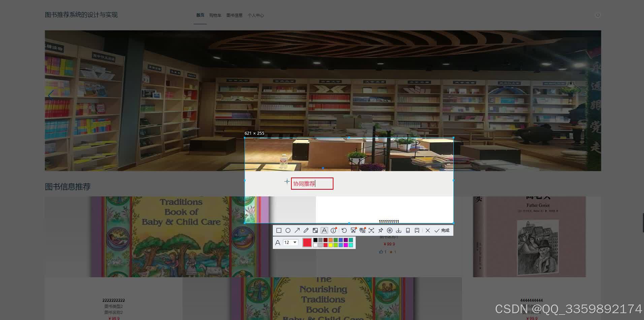
Task: Select the arrow annotation tool
Action: (297, 230)
